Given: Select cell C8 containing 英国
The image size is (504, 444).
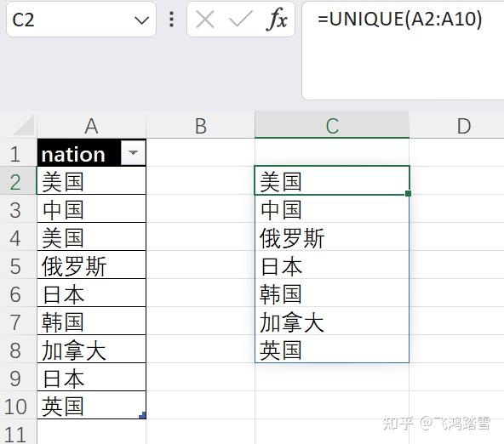Looking at the screenshot, I should coord(332,349).
